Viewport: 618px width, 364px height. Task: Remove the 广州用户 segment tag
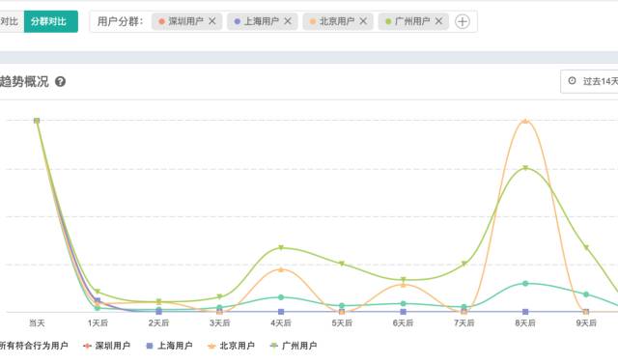[438, 21]
